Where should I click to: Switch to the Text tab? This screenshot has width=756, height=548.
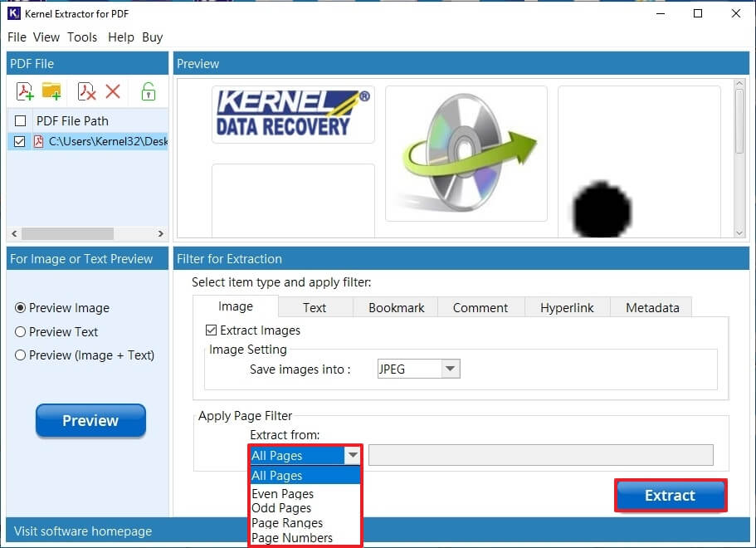point(315,308)
